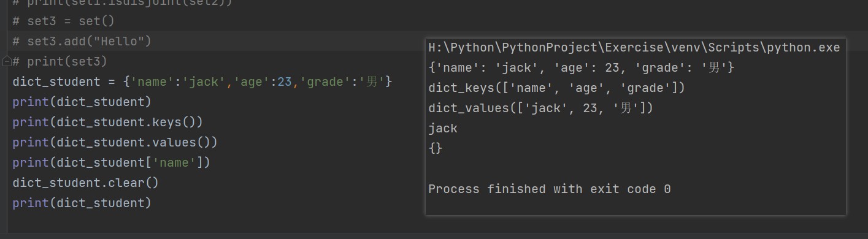The image size is (868, 239).
Task: Click the commented set3.add("Hello") line
Action: (82, 41)
